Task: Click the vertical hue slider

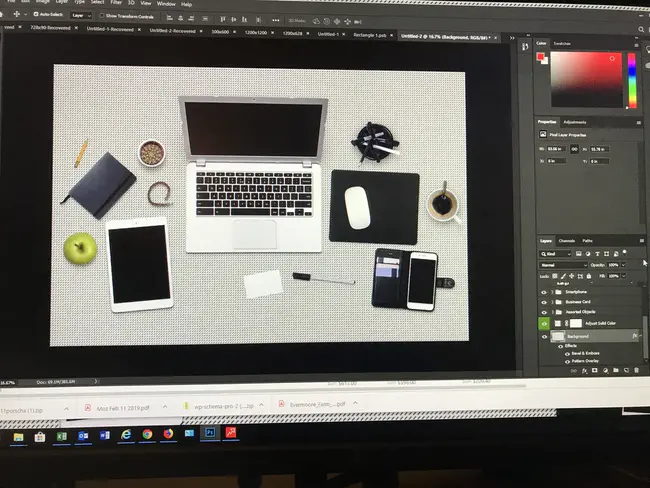Action: pos(631,80)
